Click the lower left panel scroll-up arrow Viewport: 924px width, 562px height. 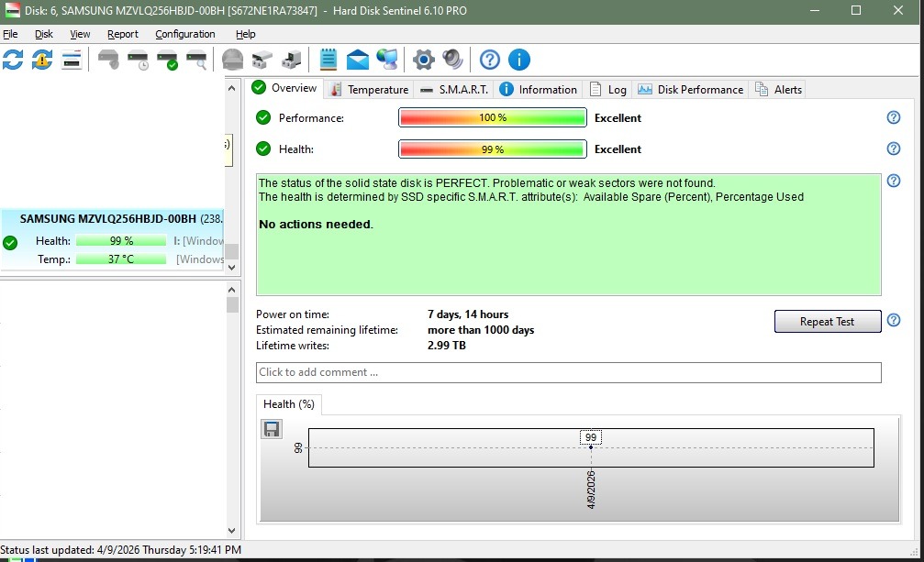coord(231,290)
